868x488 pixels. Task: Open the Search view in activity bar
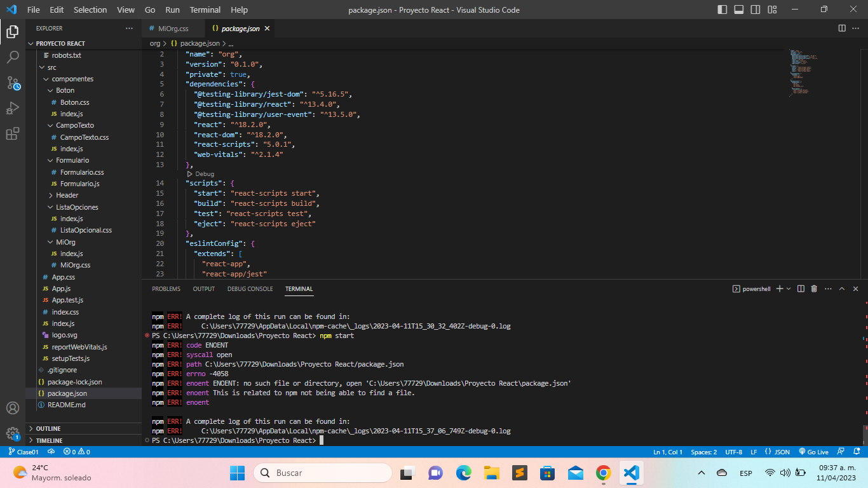coord(13,57)
